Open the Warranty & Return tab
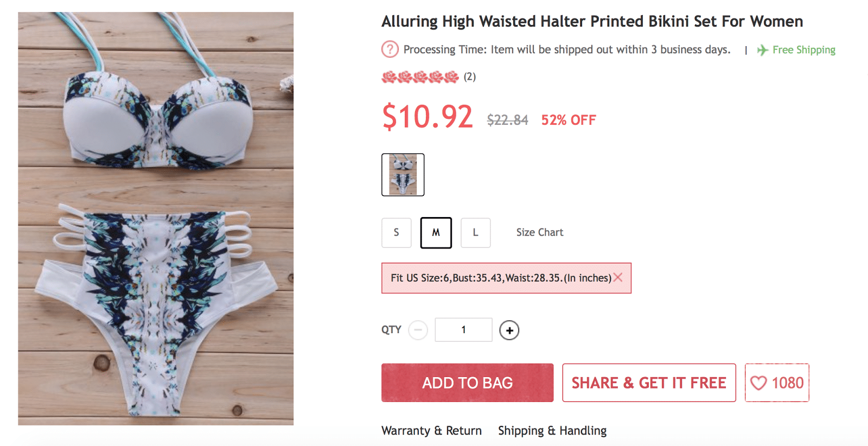The image size is (868, 446). [431, 431]
